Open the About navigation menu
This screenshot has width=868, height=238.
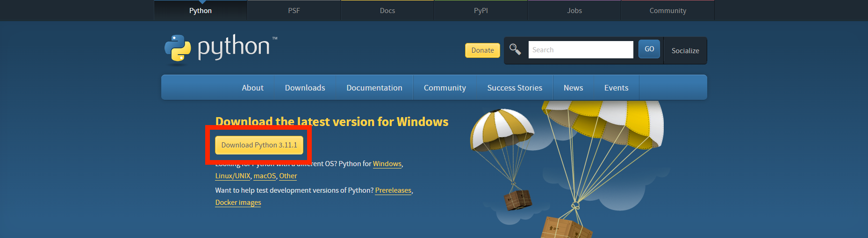[x=253, y=88]
